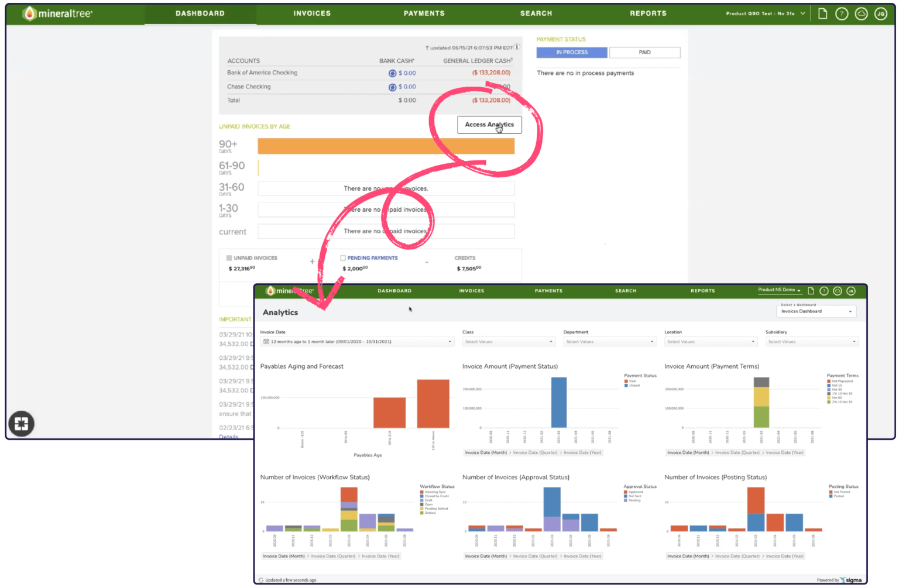The height and width of the screenshot is (588, 899).
Task: Click the Access Analytics button
Action: (489, 125)
